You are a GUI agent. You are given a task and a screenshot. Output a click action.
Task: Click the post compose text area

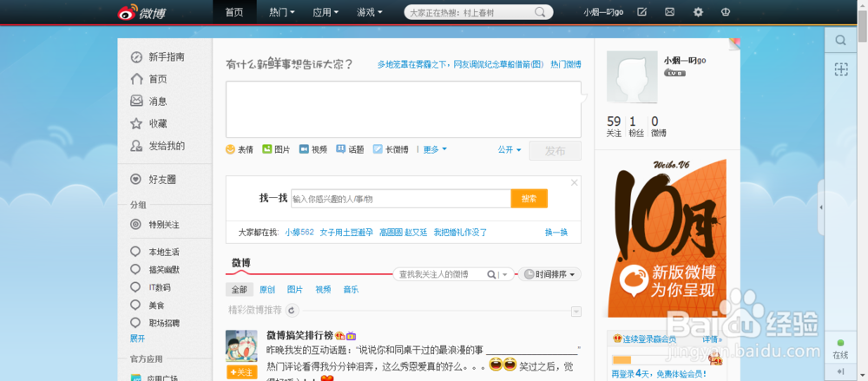point(404,109)
